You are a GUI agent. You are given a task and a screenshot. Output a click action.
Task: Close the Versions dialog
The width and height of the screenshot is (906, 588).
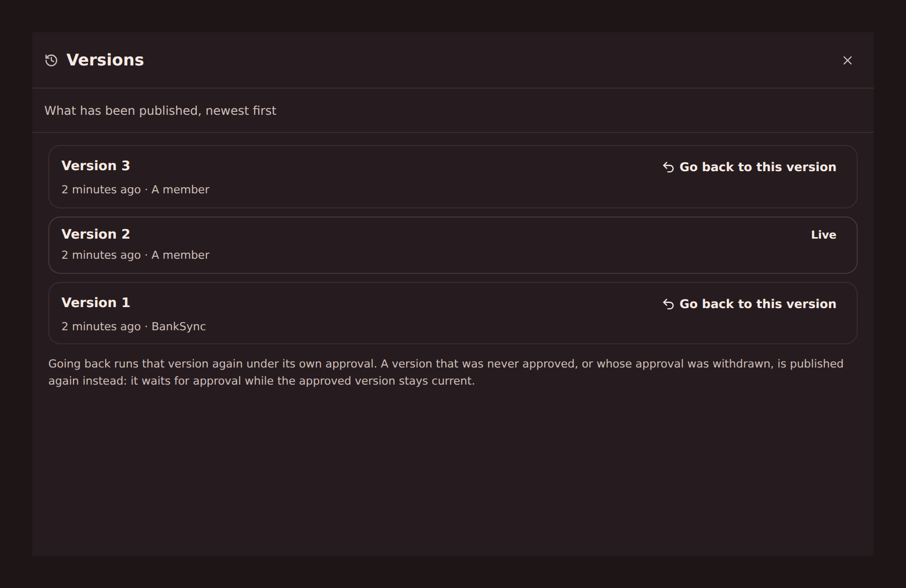coord(848,60)
